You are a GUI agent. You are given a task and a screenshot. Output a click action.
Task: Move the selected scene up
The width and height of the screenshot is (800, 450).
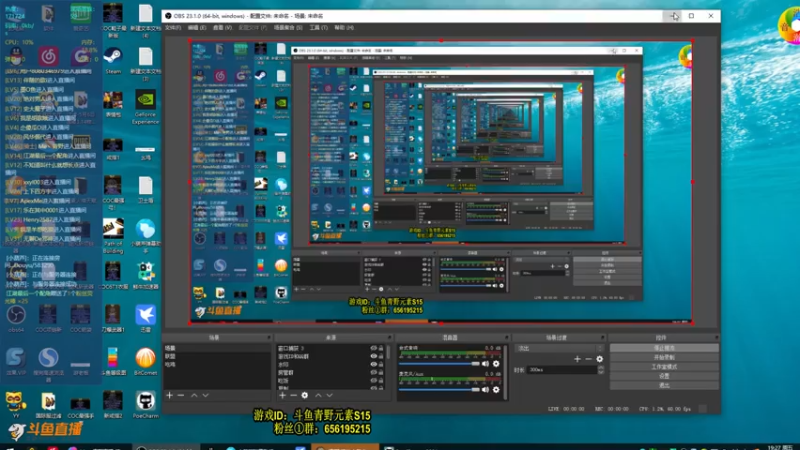194,395
